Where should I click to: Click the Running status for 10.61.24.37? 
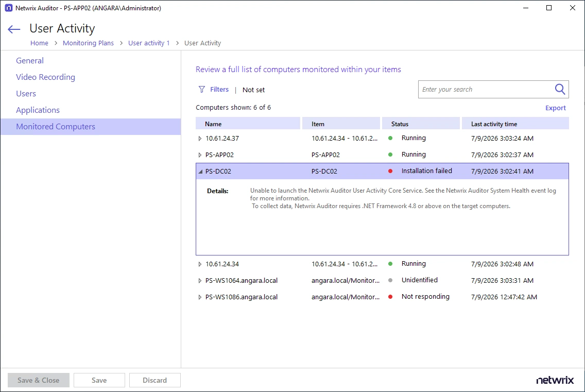[414, 138]
